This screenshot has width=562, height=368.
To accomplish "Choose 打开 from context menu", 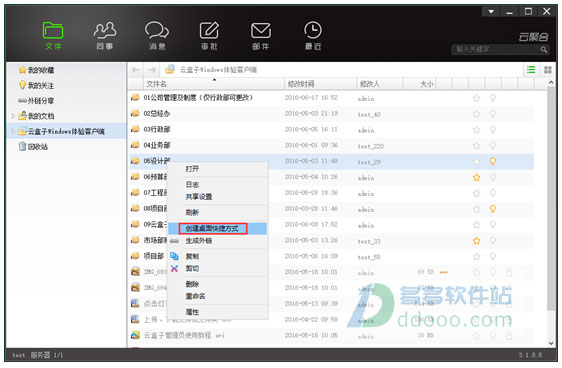I will click(x=218, y=169).
